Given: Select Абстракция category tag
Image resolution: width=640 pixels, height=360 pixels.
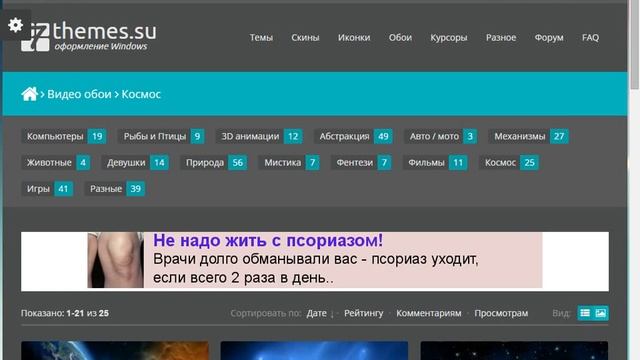Looking at the screenshot, I should (x=353, y=136).
